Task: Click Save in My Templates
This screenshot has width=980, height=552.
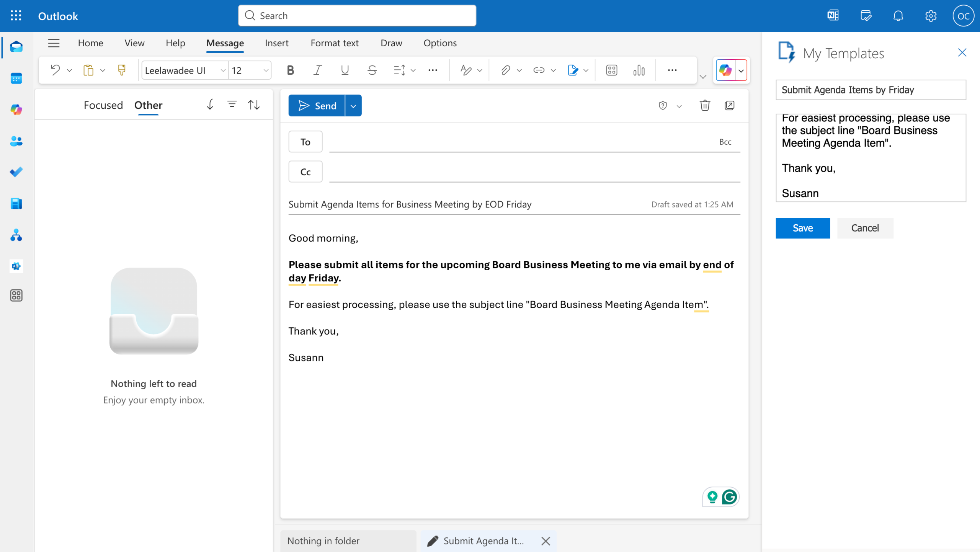Action: tap(802, 228)
